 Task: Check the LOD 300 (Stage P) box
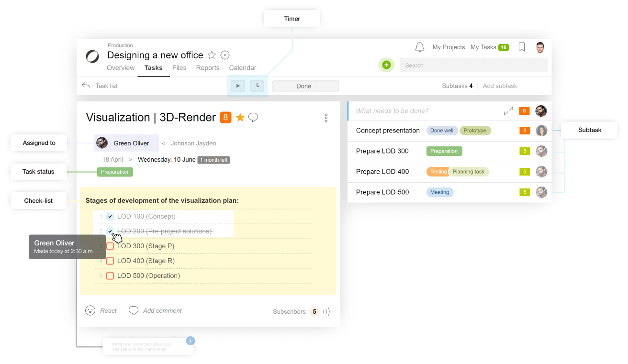click(110, 246)
